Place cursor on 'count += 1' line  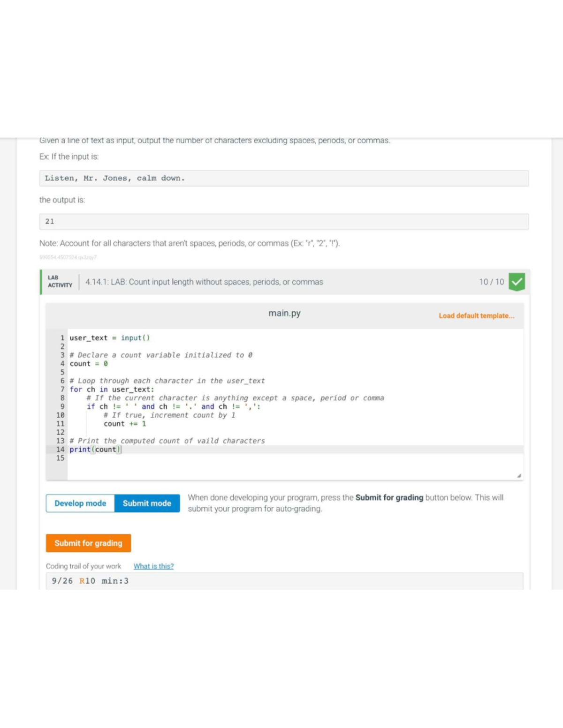pos(125,424)
